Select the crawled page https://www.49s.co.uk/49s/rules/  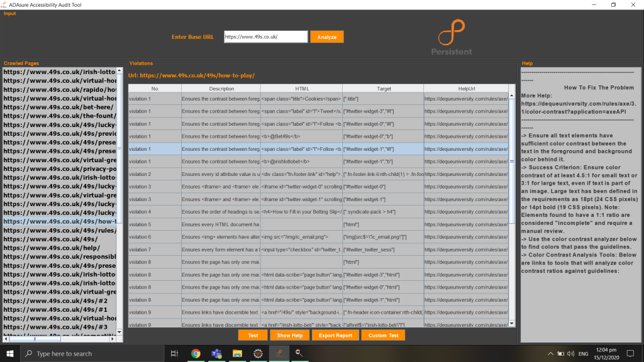(x=60, y=230)
